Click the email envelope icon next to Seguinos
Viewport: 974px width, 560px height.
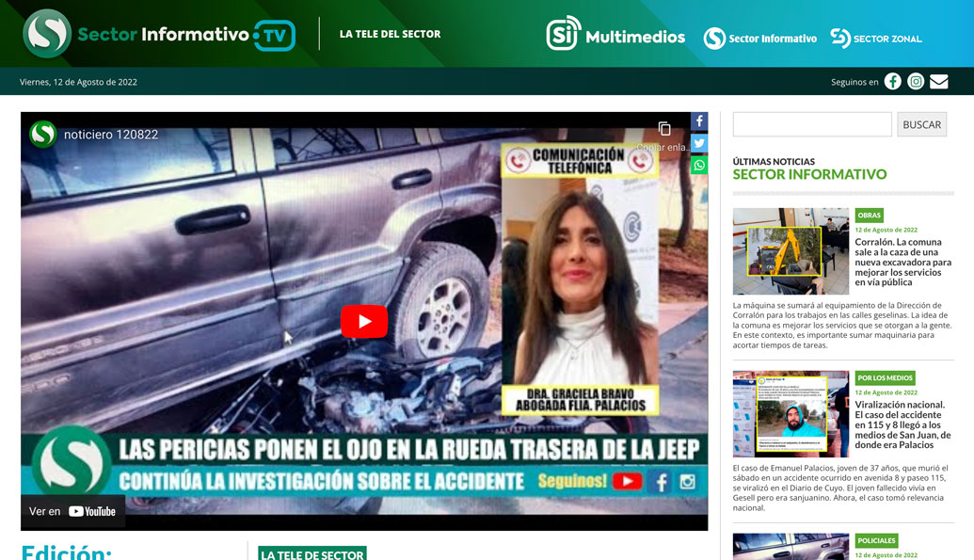(x=938, y=81)
